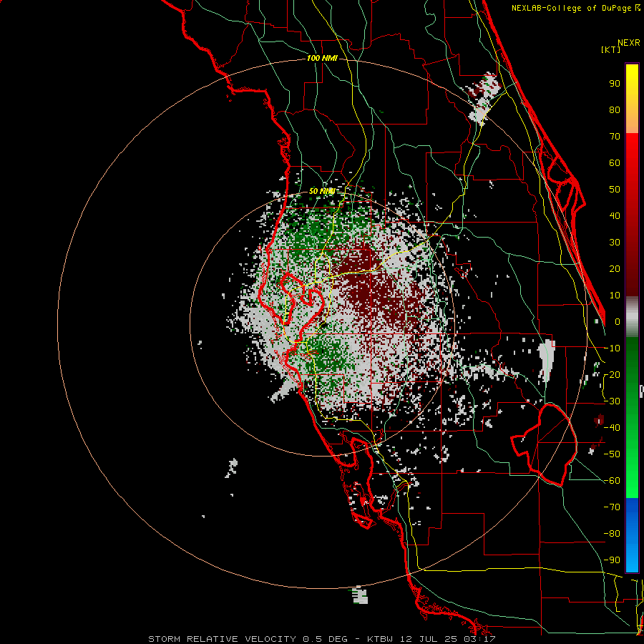Click the 0.5 DEG elevation text in caption
644x644 pixels.
tap(325, 639)
